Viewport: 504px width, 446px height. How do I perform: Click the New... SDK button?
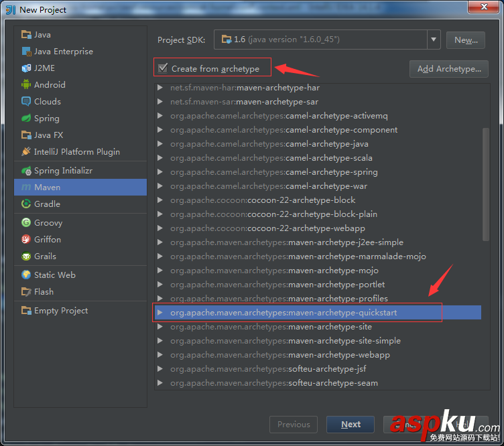pyautogui.click(x=465, y=40)
